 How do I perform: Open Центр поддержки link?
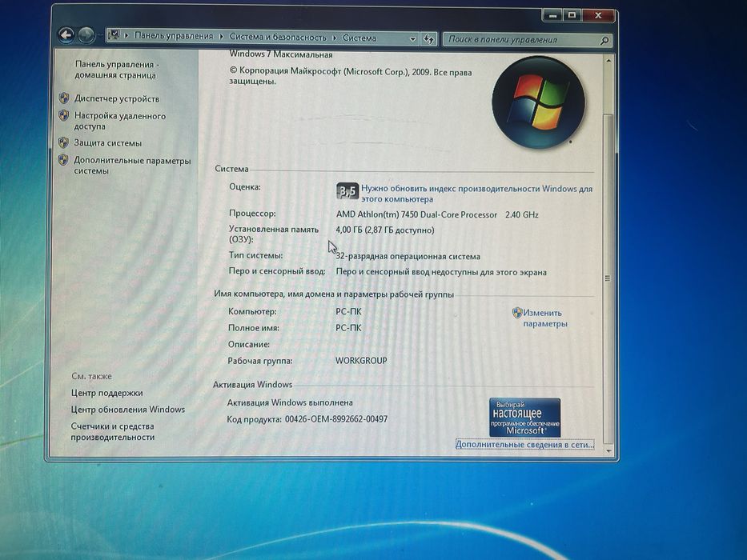[x=106, y=393]
